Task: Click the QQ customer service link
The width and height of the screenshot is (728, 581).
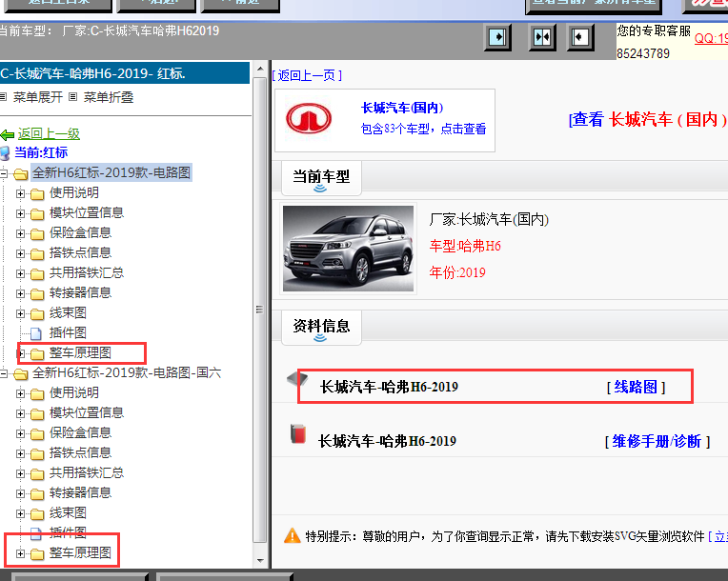Action: click(711, 38)
